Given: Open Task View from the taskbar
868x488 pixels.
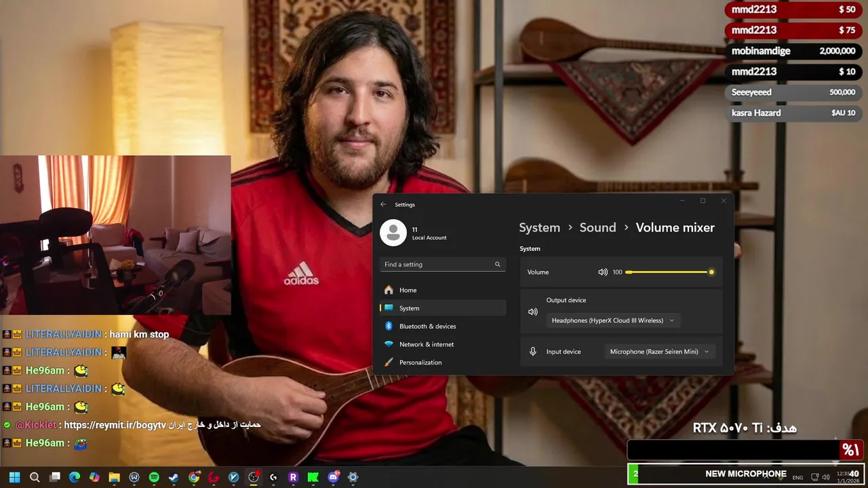Looking at the screenshot, I should 55,477.
